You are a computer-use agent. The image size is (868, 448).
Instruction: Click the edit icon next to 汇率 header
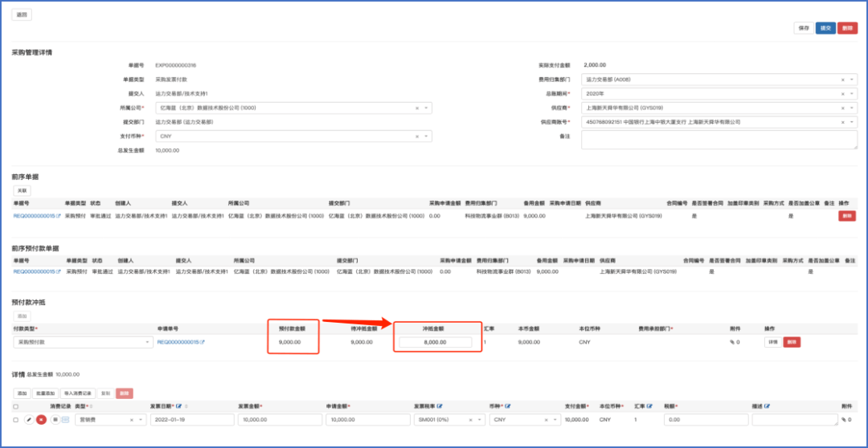(649, 406)
